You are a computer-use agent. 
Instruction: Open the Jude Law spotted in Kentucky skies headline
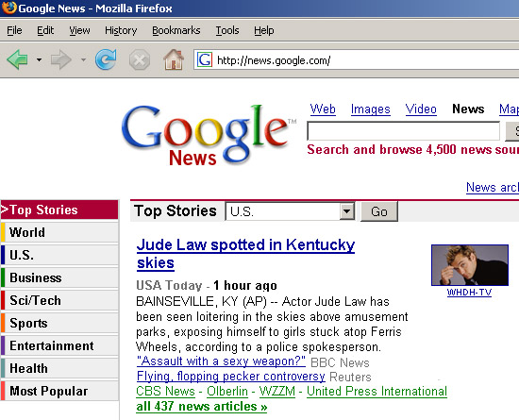tap(245, 254)
